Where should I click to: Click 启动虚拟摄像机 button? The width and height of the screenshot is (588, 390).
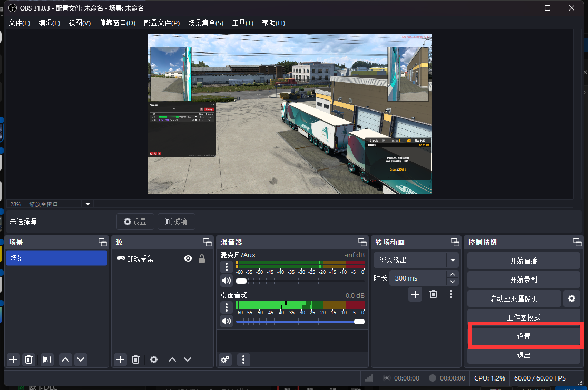[514, 298]
